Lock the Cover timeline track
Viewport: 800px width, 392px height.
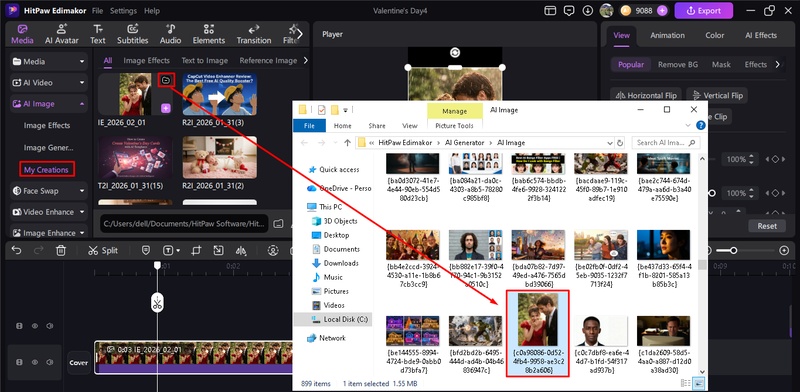pyautogui.click(x=19, y=362)
